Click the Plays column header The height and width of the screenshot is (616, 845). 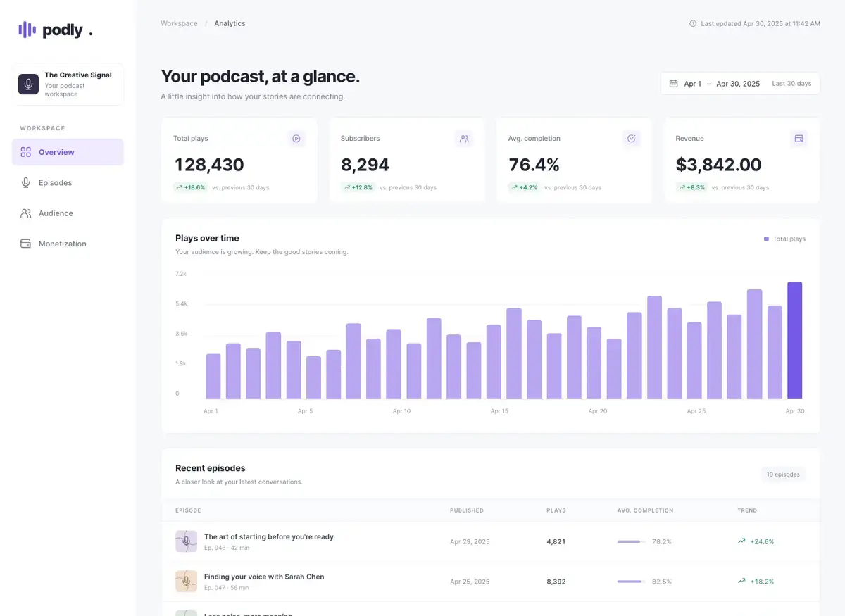pyautogui.click(x=556, y=510)
